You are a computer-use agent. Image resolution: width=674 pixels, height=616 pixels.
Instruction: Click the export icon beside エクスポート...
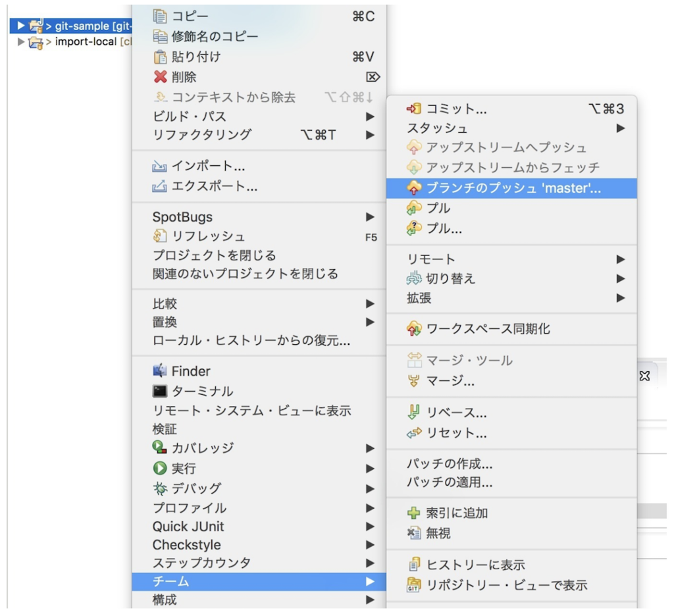[x=159, y=186]
